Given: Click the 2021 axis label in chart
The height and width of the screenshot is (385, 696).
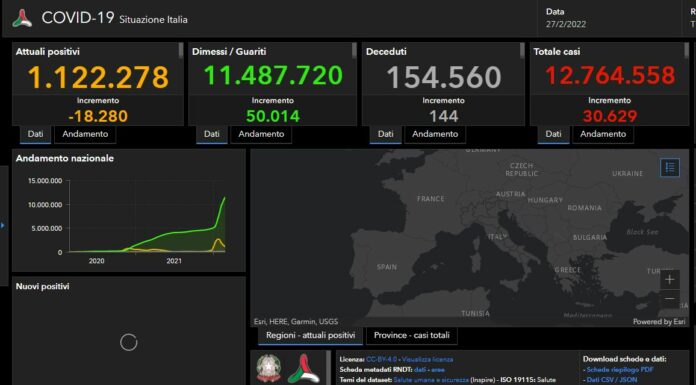Looking at the screenshot, I should [174, 261].
